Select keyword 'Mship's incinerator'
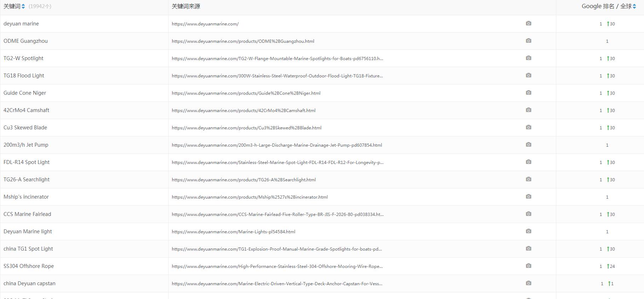Image resolution: width=644 pixels, height=299 pixels. (26, 197)
